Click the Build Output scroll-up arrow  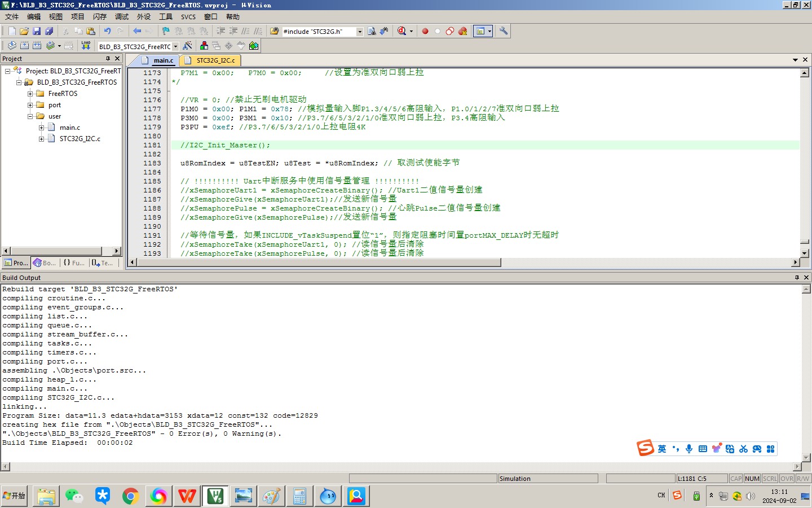[806, 288]
